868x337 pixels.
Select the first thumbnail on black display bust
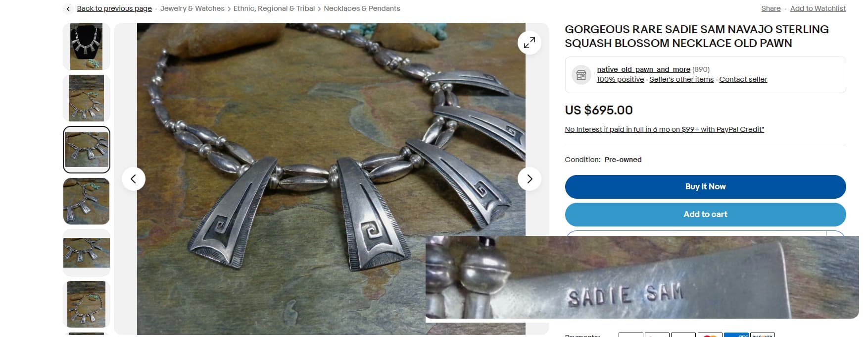[x=87, y=47]
